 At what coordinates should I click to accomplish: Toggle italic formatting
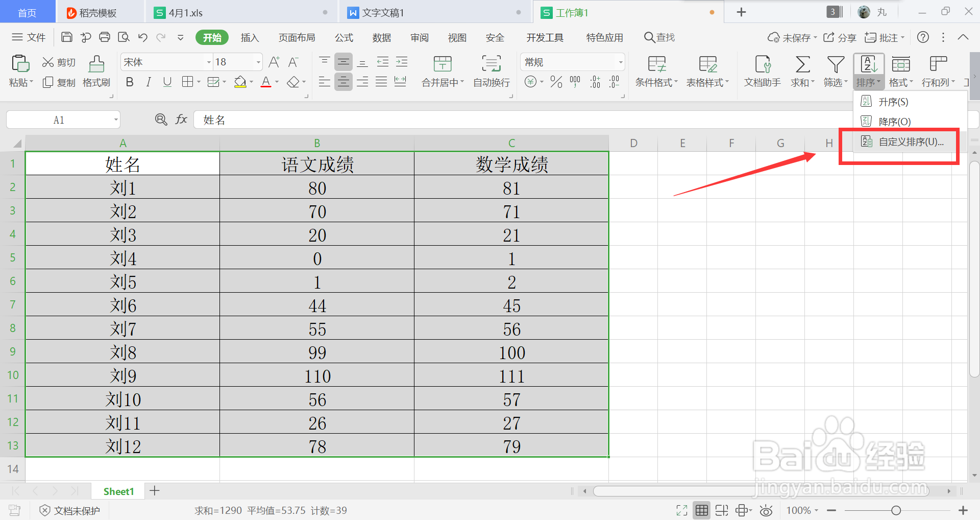tap(148, 82)
